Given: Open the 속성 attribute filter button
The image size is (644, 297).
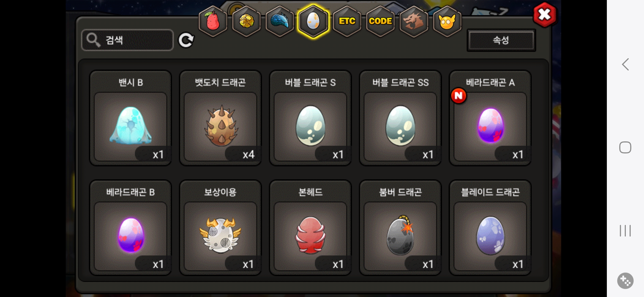Looking at the screenshot, I should tap(501, 40).
